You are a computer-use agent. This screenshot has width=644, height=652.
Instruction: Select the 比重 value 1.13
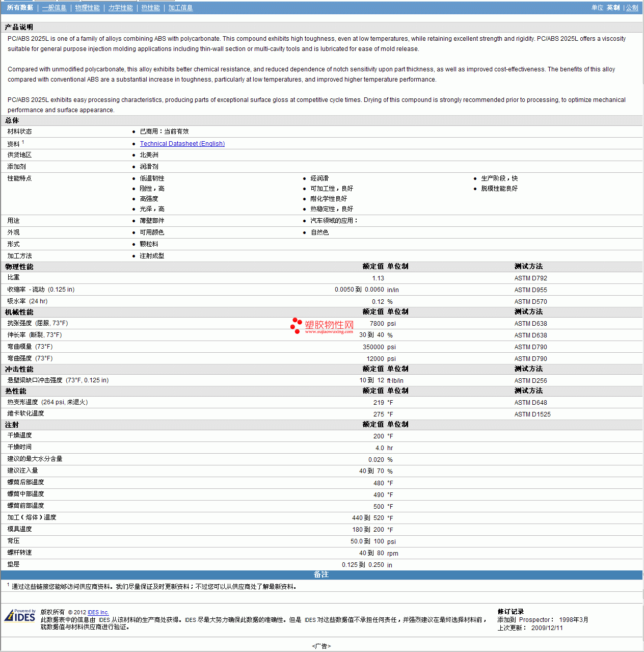pos(378,278)
